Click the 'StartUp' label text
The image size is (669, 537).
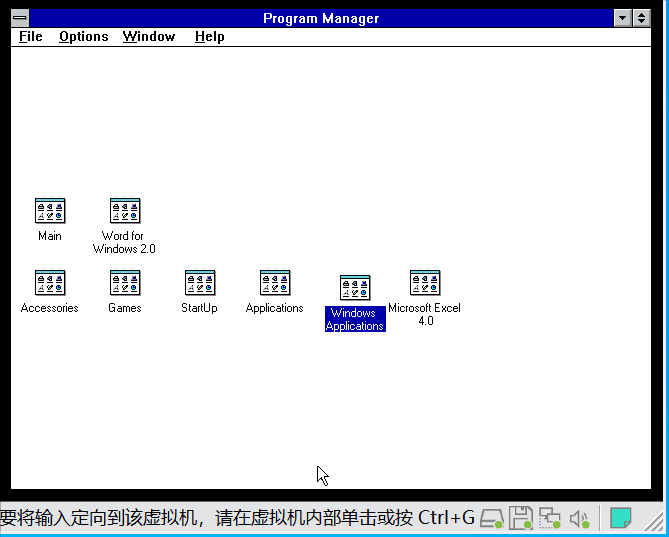[199, 308]
